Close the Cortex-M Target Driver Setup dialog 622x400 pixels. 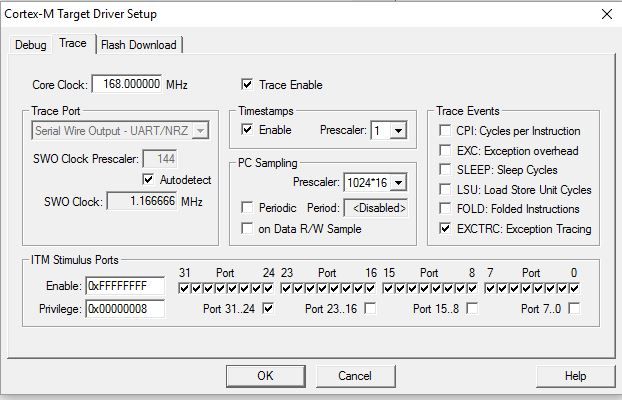[607, 14]
